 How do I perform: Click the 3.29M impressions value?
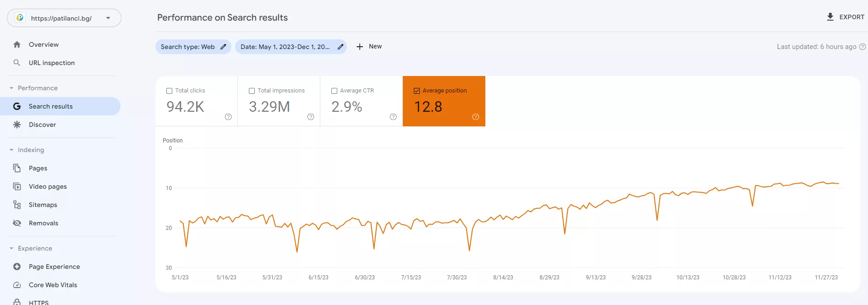pyautogui.click(x=269, y=107)
